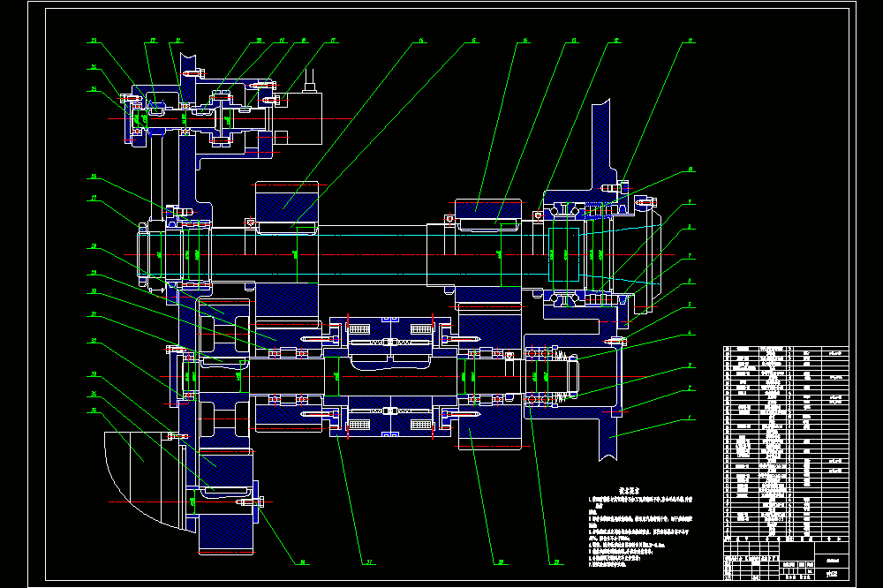883x588 pixels.
Task: Click part callout number 1 on the right
Action: 691,418
